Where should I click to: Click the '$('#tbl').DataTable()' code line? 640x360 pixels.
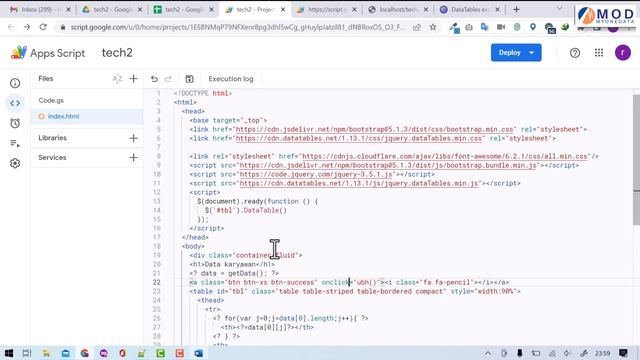coord(246,210)
